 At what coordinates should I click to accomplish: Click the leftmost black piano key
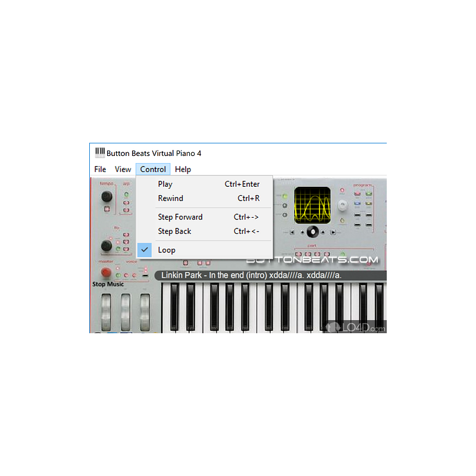[174, 306]
